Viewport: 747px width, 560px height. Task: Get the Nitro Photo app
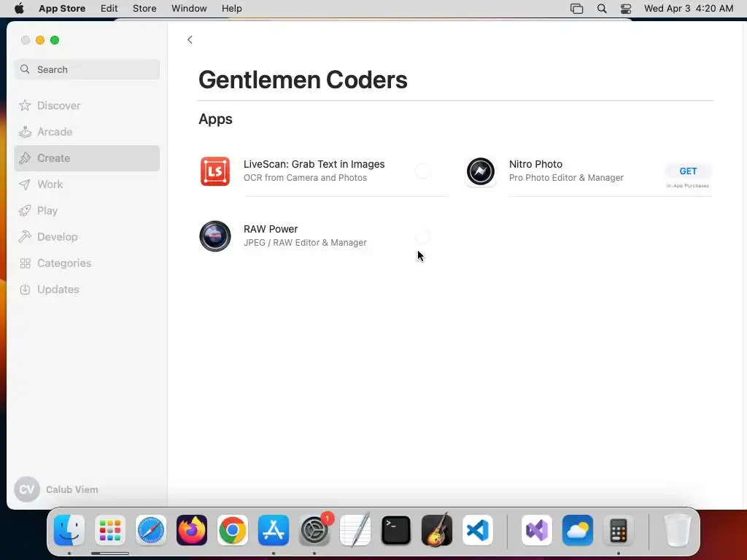click(688, 171)
